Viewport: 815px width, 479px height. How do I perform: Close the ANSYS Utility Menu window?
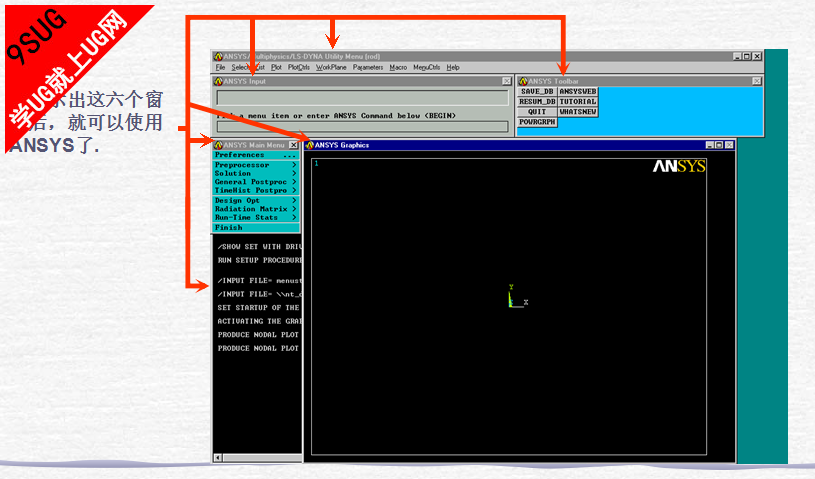coord(757,56)
